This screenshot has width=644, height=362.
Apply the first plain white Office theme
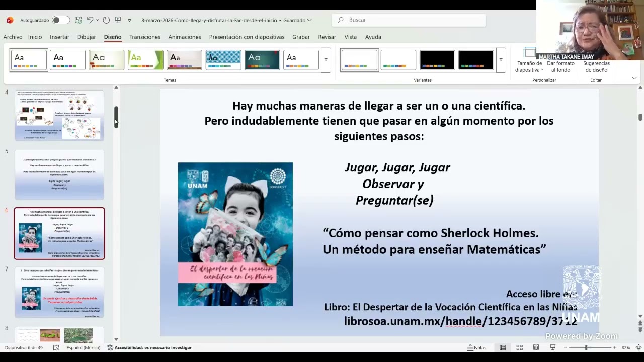point(29,60)
